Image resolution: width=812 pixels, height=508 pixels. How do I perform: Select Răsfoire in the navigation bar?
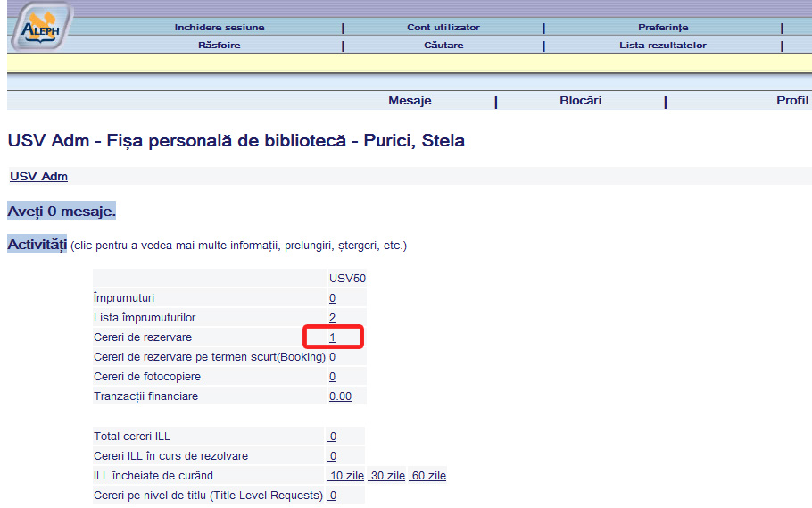pos(220,45)
